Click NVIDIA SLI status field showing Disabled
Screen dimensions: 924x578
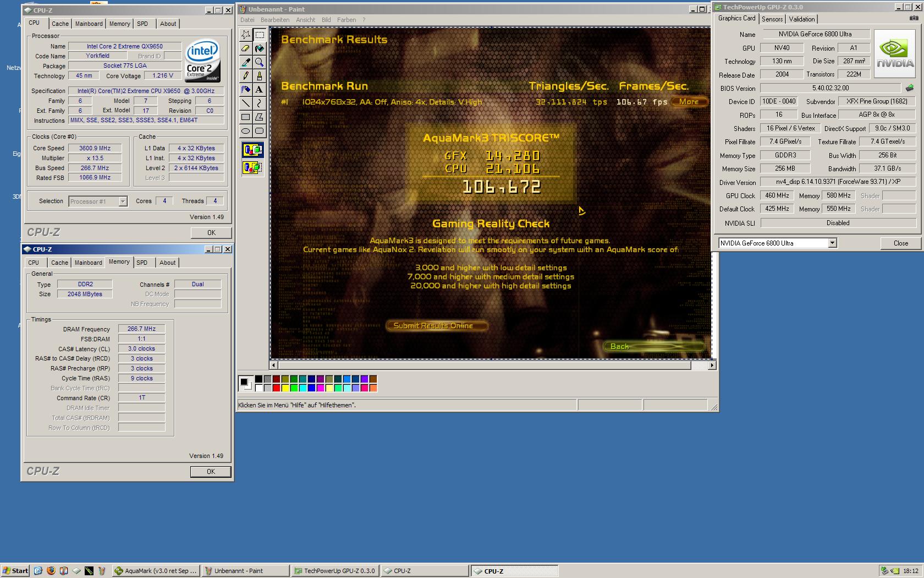point(838,223)
